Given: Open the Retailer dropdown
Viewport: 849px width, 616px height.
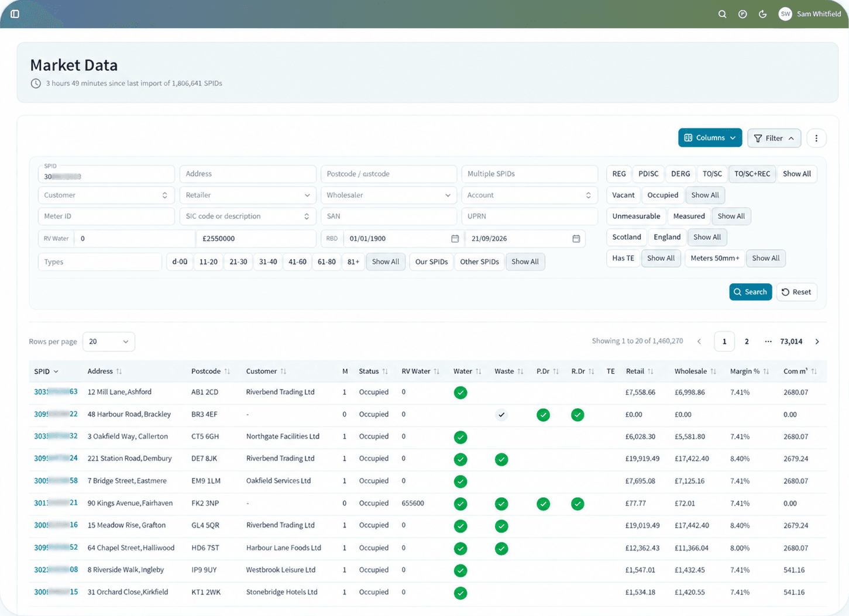Looking at the screenshot, I should [248, 195].
